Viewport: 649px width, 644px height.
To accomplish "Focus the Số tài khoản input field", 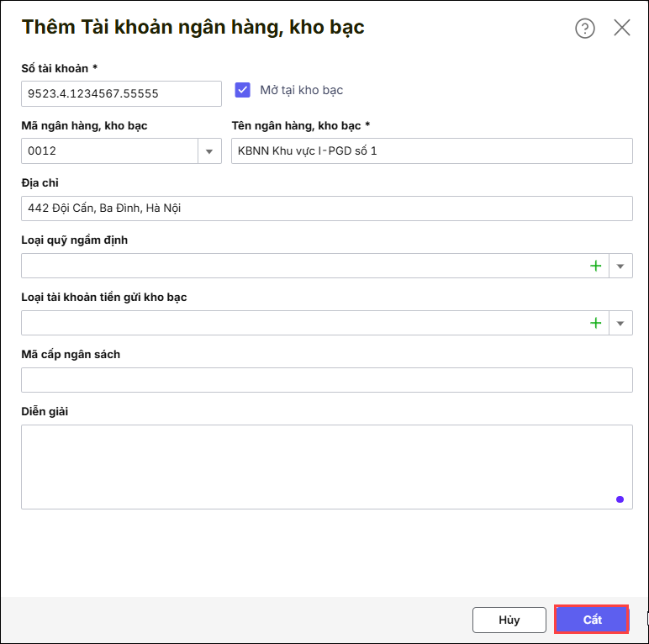I will coord(120,94).
